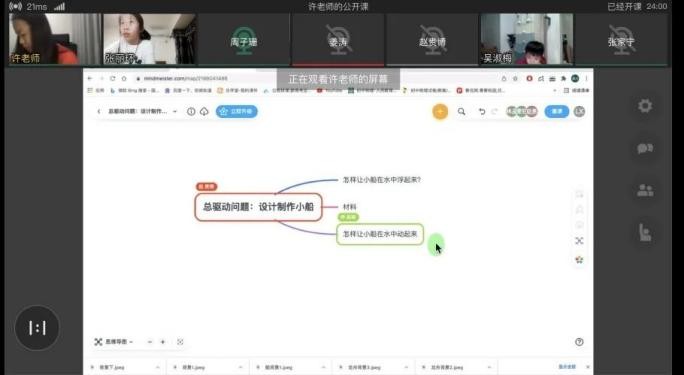Undo the last mind map action
The height and width of the screenshot is (375, 684).
pyautogui.click(x=482, y=112)
